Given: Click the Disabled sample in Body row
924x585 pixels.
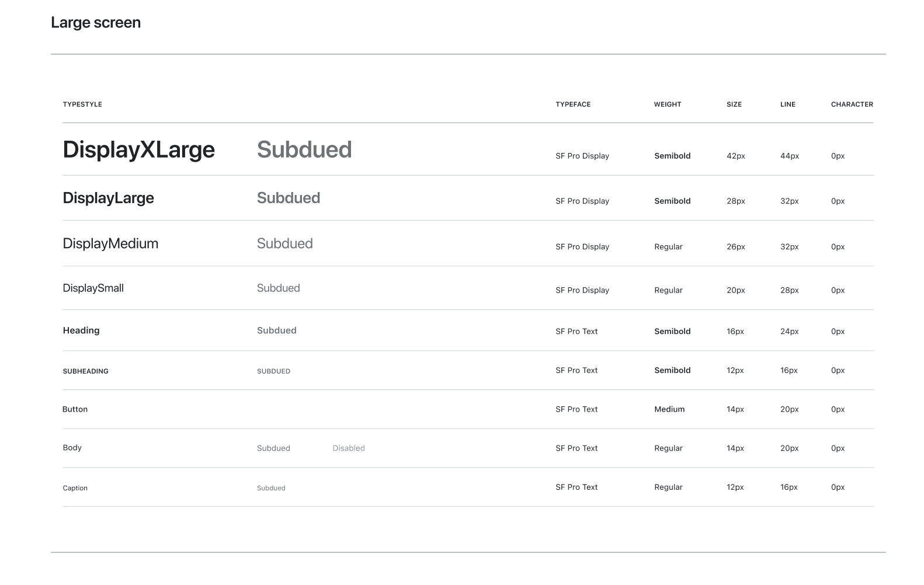Looking at the screenshot, I should [x=349, y=448].
